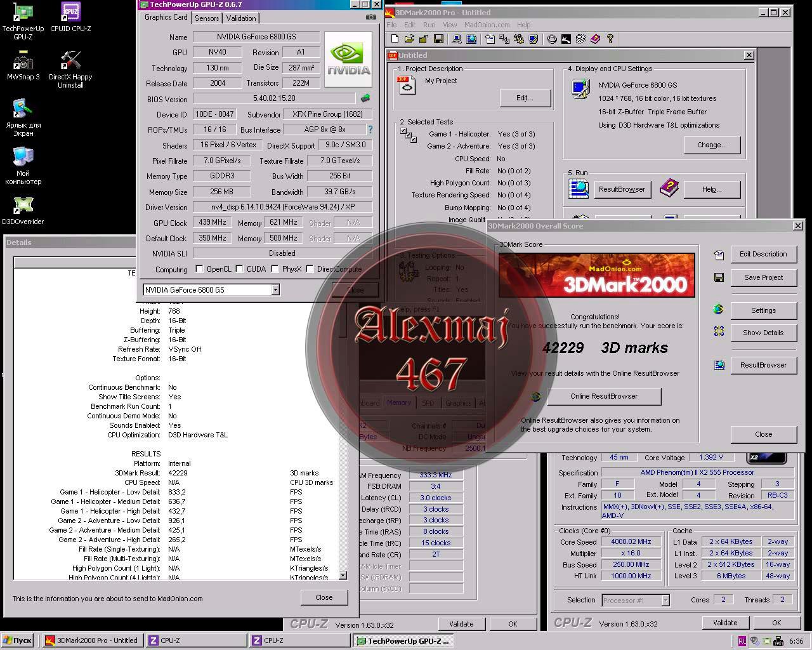Enable PhysX checkbox in GPU-Z

[275, 269]
